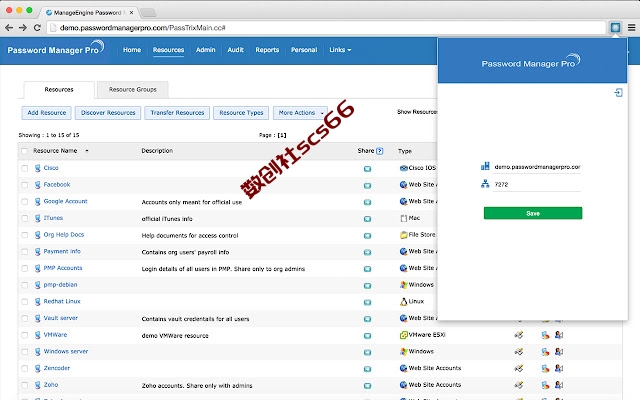640x400 pixels.
Task: Open the PMP Accounts resource link
Action: pos(63,268)
